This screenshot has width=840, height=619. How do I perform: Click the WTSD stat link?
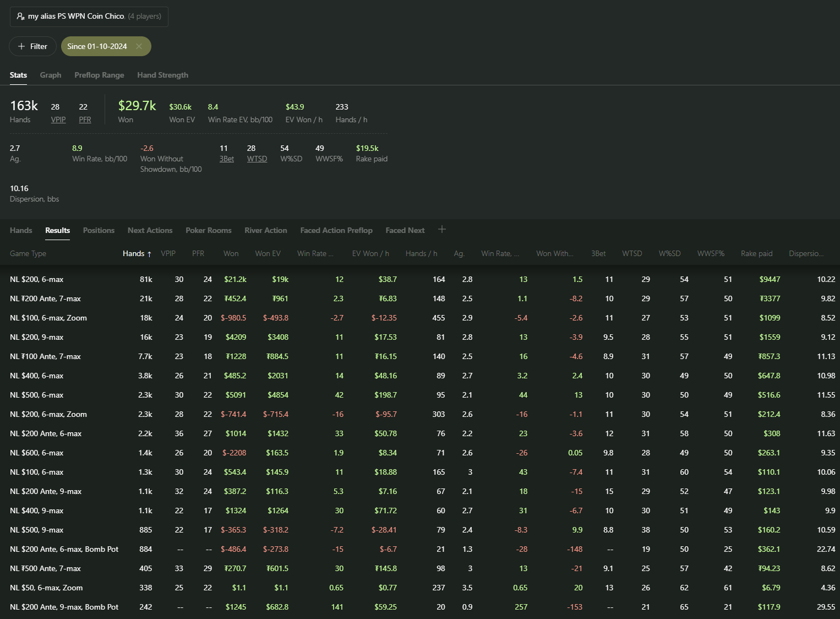257,159
